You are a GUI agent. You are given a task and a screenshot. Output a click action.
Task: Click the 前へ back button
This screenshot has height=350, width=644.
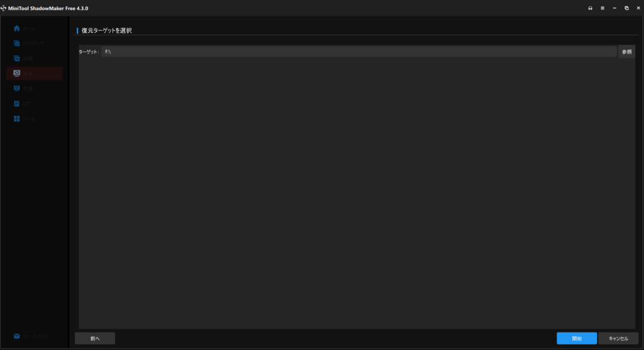click(95, 339)
